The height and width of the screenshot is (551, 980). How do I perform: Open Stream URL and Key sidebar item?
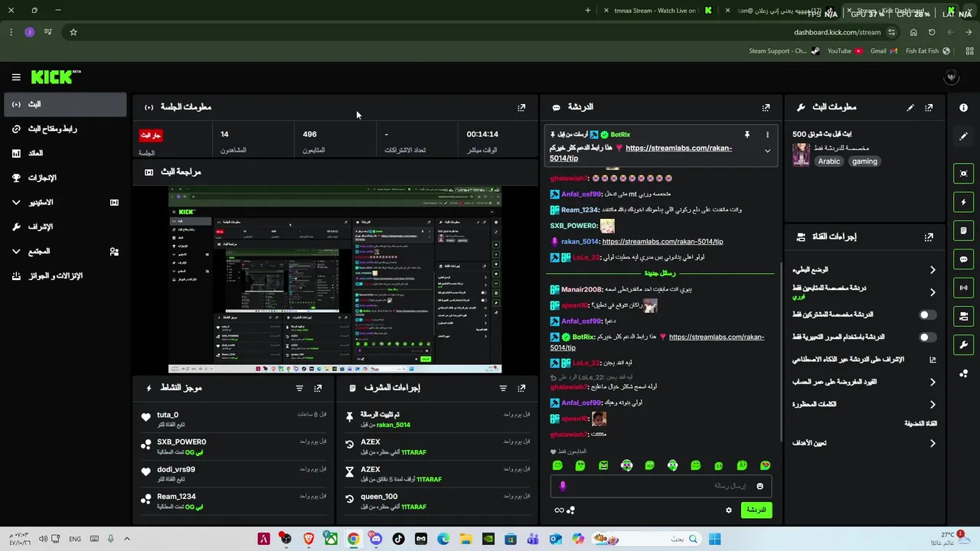tap(65, 129)
